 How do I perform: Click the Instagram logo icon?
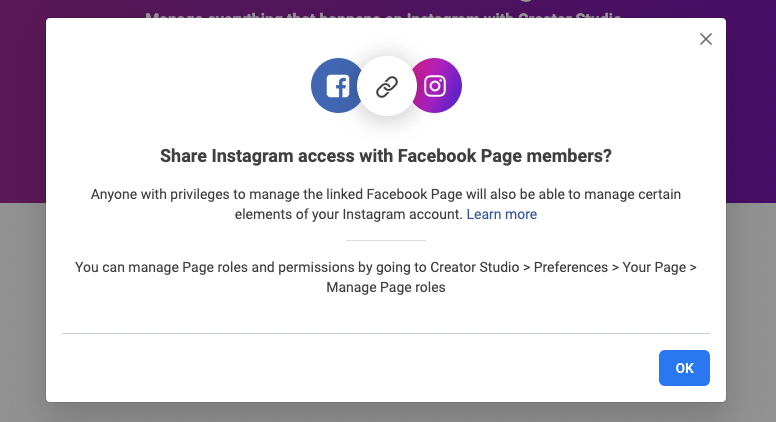(x=436, y=86)
